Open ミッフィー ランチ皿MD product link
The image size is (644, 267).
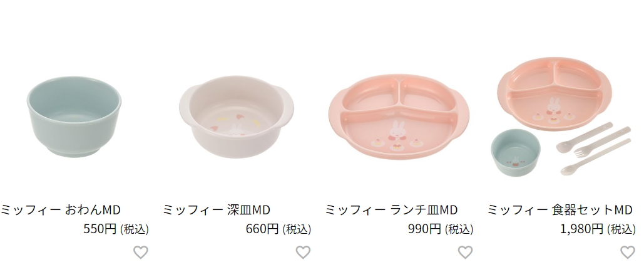point(391,210)
